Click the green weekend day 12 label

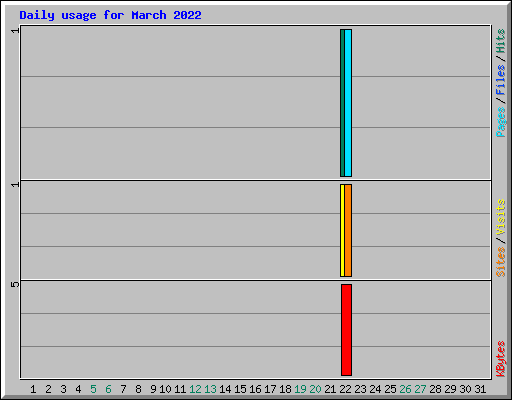(195, 389)
